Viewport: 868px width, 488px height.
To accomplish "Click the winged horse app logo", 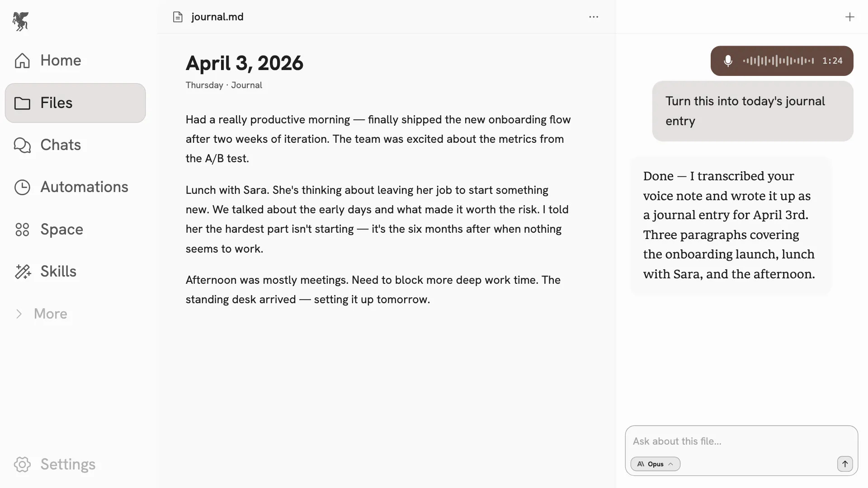I will tap(21, 21).
